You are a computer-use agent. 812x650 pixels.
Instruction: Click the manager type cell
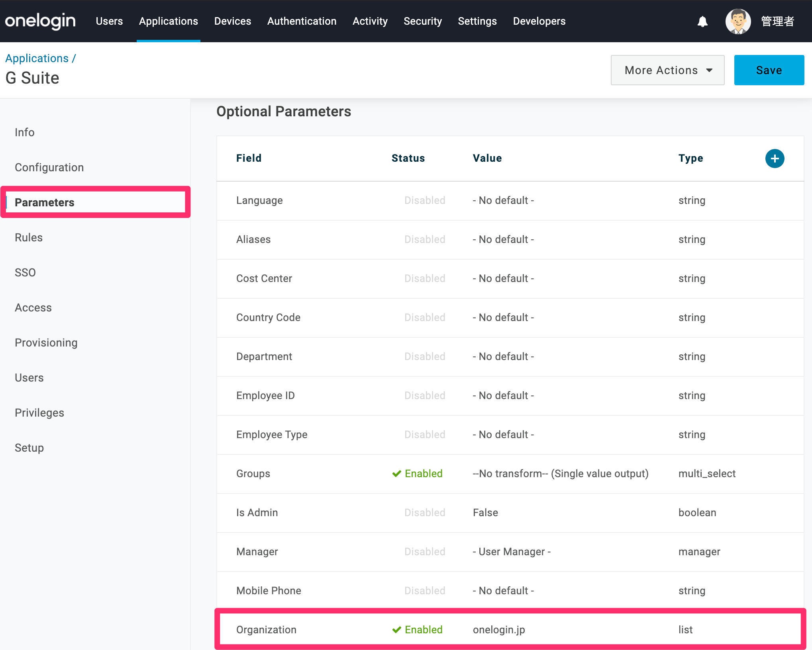click(x=699, y=552)
